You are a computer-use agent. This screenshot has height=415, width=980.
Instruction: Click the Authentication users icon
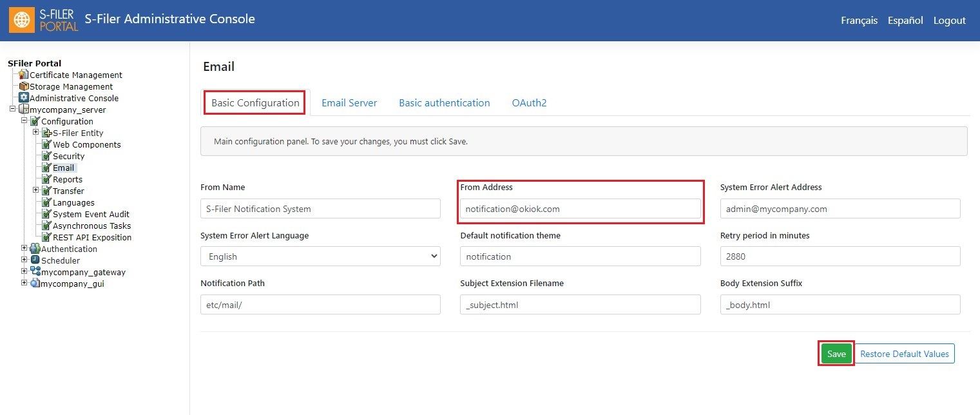35,249
